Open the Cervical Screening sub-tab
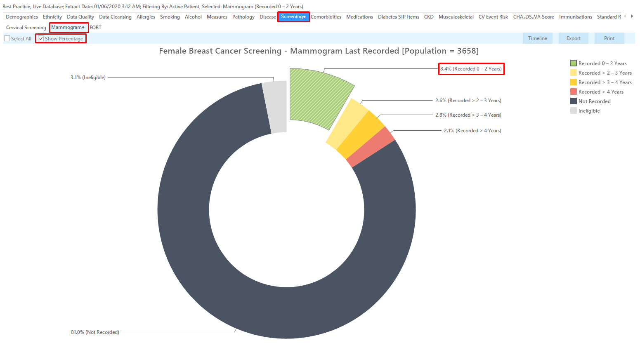The width and height of the screenshot is (640, 364). point(26,28)
